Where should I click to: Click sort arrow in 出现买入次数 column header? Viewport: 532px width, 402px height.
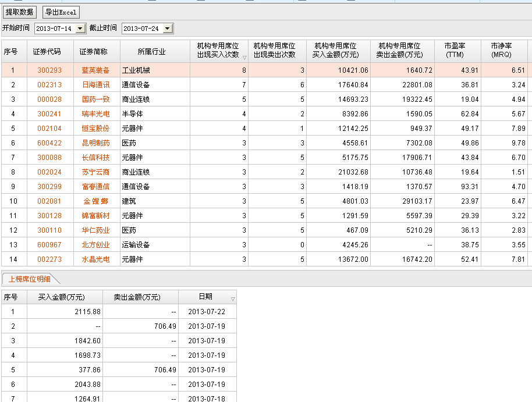(x=244, y=57)
